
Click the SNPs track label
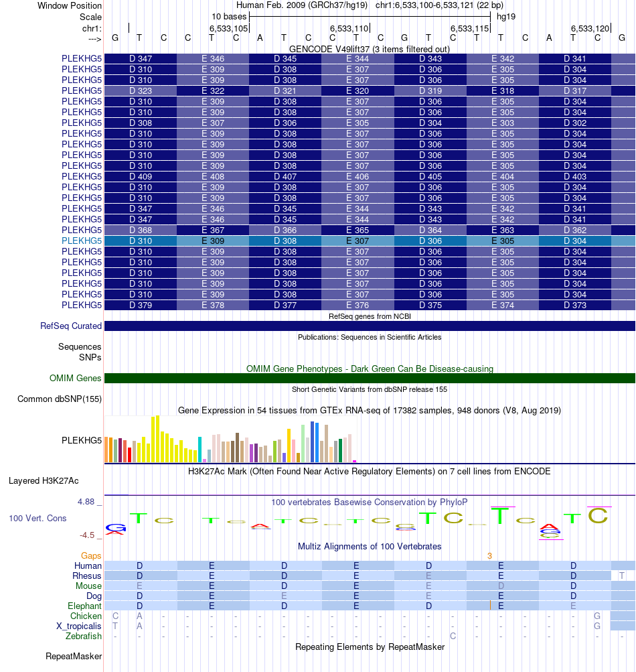(90, 357)
